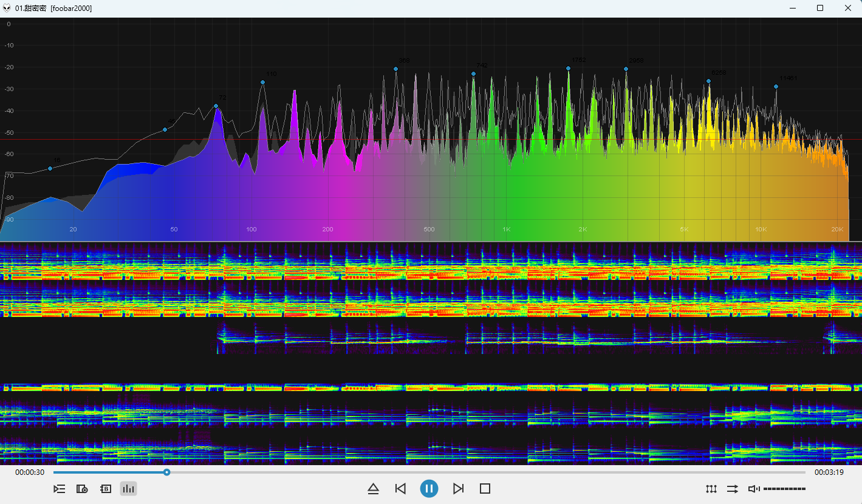Open the equalizer / DSP settings icon
The height and width of the screenshot is (504, 862).
pyautogui.click(x=711, y=489)
